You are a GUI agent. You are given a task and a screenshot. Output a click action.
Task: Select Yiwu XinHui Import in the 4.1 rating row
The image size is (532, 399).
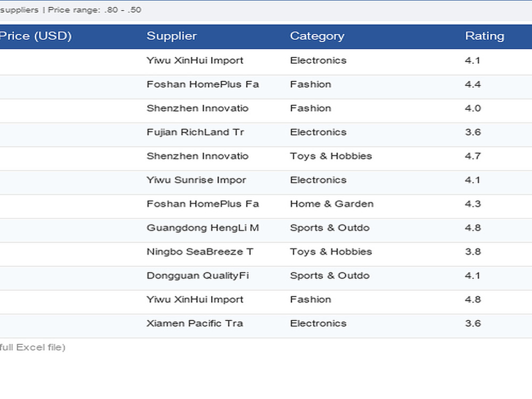(195, 61)
